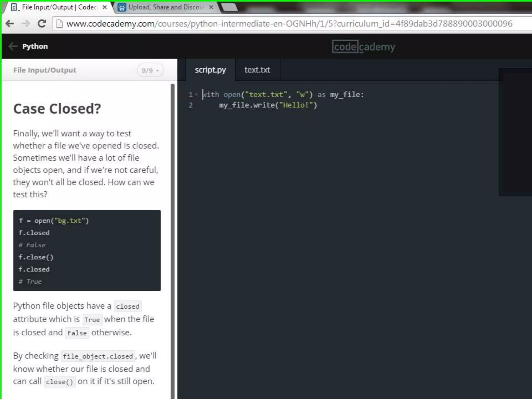Collapse the code fold arrow on line 1

coord(197,95)
